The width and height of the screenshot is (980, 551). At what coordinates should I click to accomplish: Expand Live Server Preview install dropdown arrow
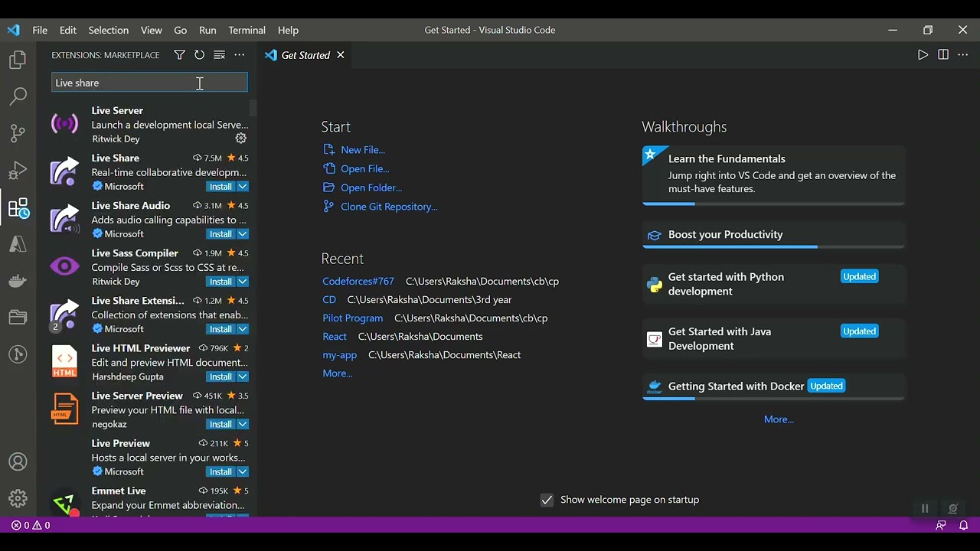[243, 424]
